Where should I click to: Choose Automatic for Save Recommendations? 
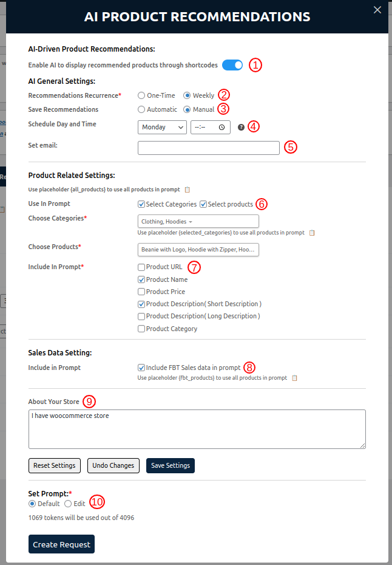pos(141,110)
